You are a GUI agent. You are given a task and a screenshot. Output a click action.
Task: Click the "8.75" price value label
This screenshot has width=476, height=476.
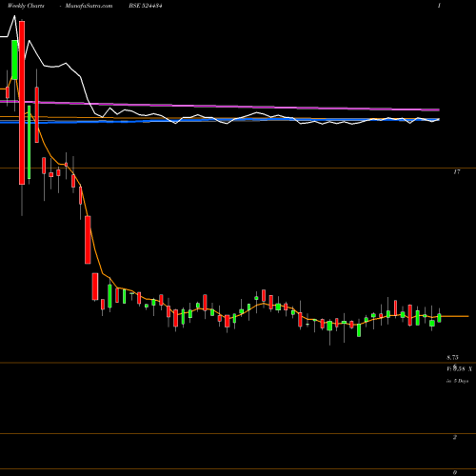point(452,358)
